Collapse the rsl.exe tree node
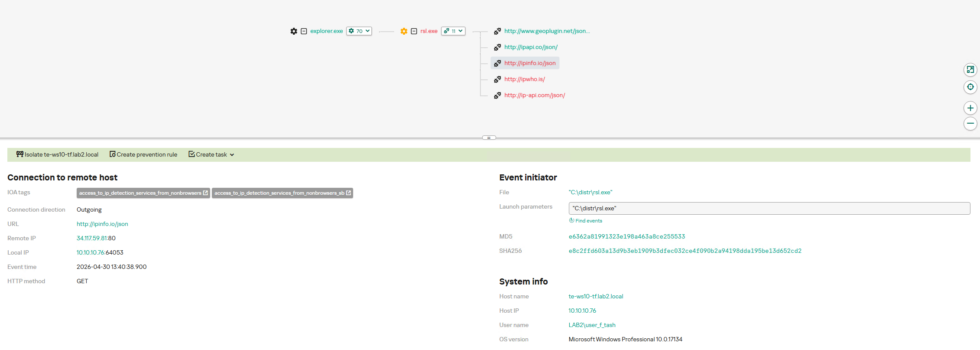Screen dimensions: 980x350 coord(414,31)
